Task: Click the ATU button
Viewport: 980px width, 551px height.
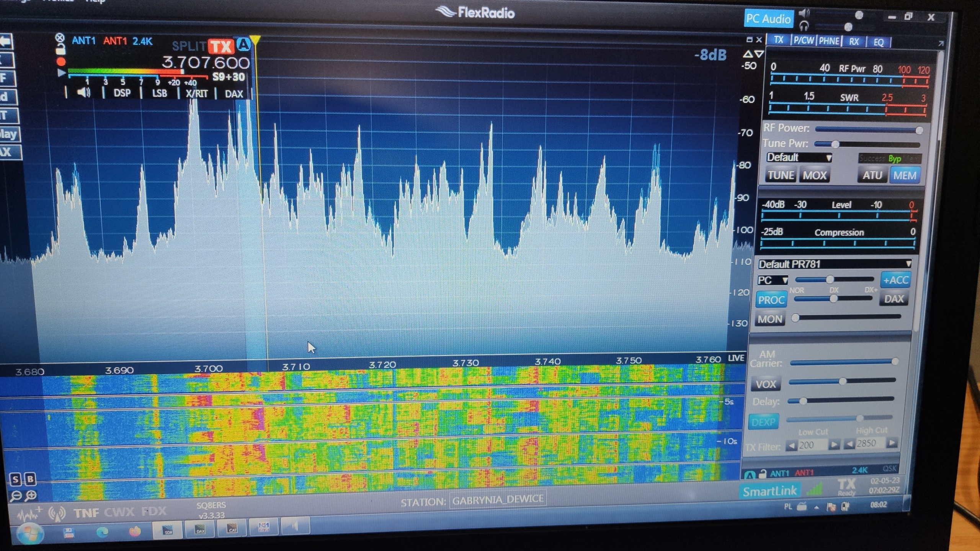Action: [872, 175]
